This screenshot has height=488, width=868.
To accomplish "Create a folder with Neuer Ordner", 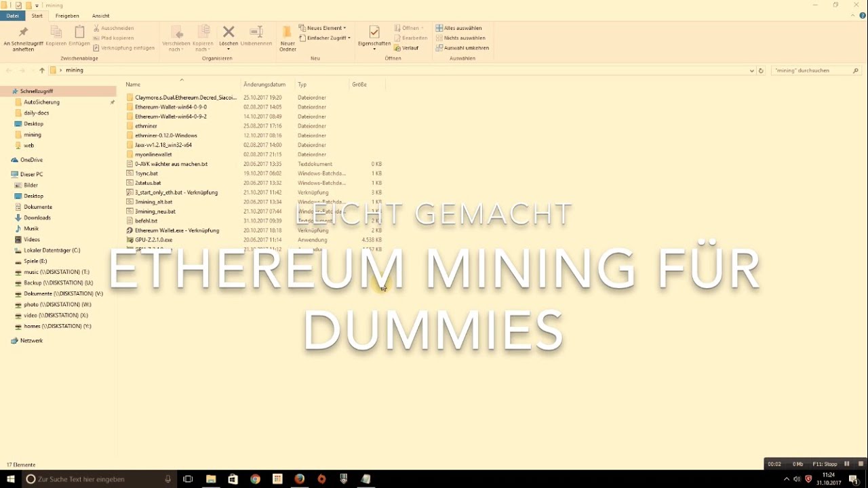I will coord(288,39).
